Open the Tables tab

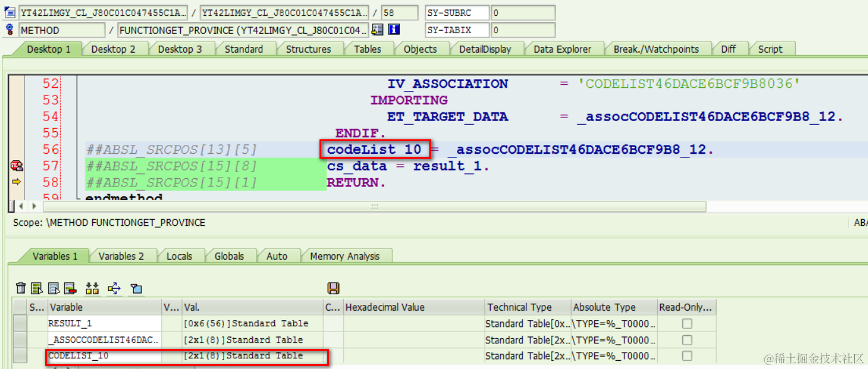point(367,49)
